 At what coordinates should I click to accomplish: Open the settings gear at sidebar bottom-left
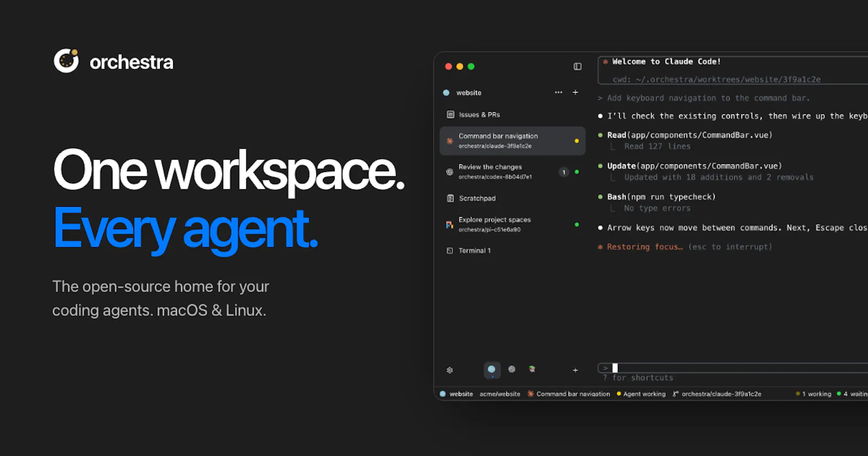[450, 370]
